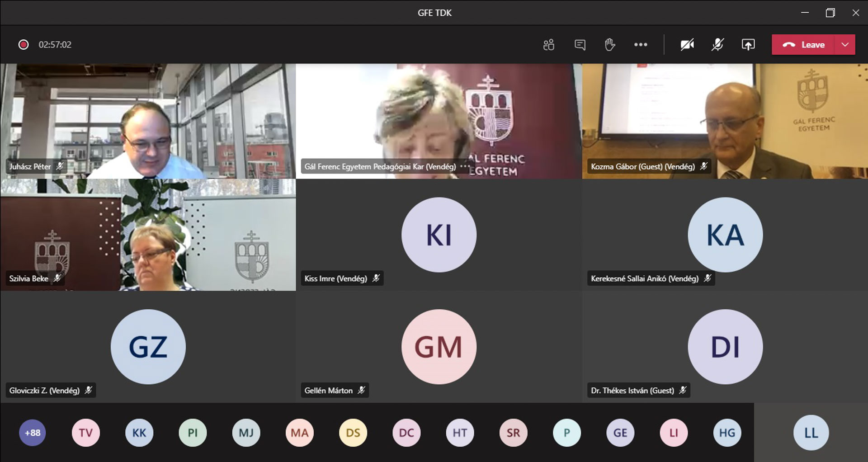Screen dimensions: 868x462
Task: Select Kozma Gábor's video tile
Action: click(725, 121)
